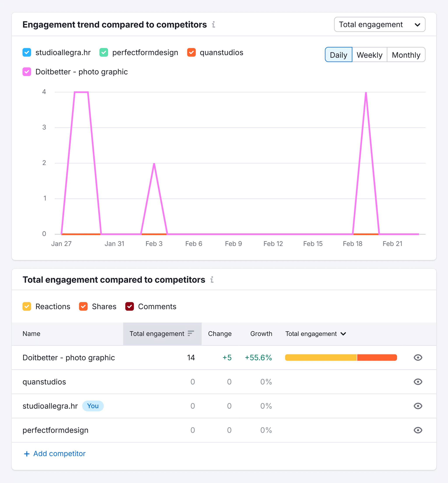Switch chart to Weekly view
Image resolution: width=448 pixels, height=483 pixels.
pyautogui.click(x=369, y=55)
